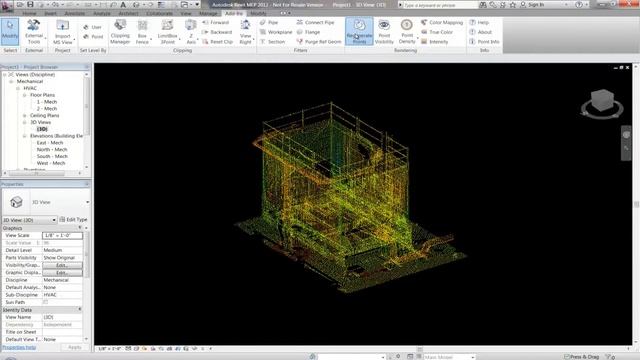
Task: Move clip Forward
Action: pos(216,22)
